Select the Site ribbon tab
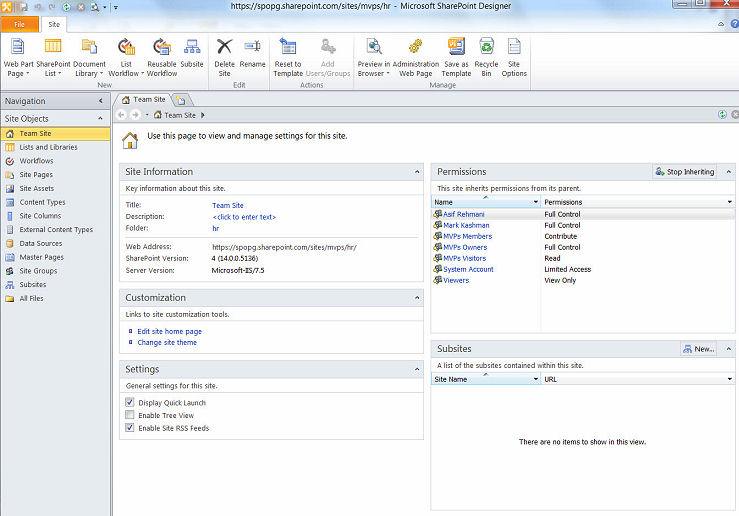Image resolution: width=739 pixels, height=516 pixels. (54, 25)
